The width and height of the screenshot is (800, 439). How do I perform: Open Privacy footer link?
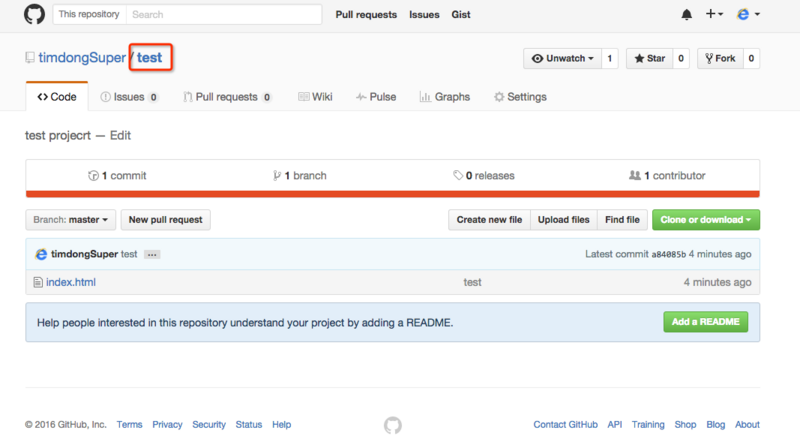(x=167, y=425)
